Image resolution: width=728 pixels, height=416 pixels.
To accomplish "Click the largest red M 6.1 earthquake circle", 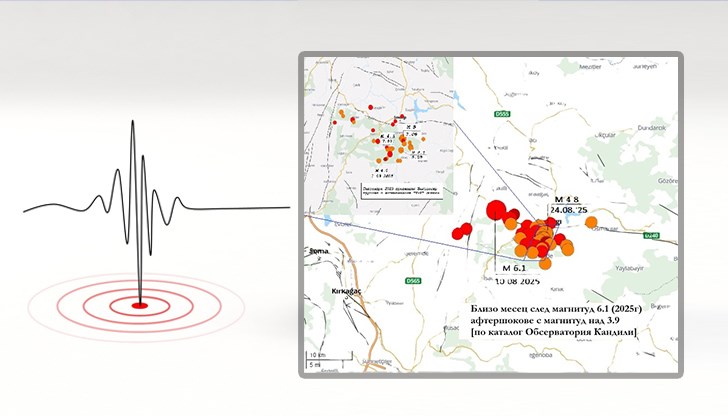I will (x=495, y=212).
